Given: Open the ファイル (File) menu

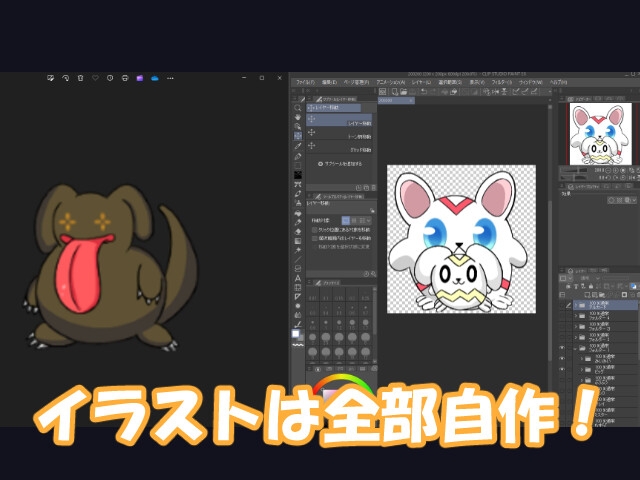Looking at the screenshot, I should 304,81.
